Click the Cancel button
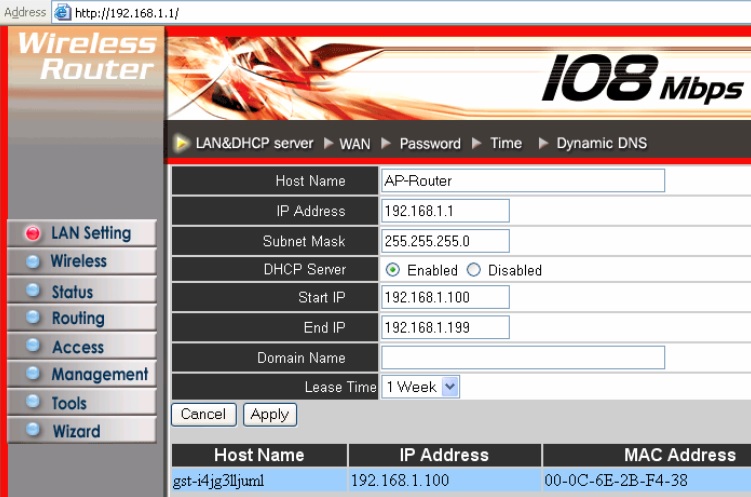This screenshot has height=497, width=751. click(204, 414)
